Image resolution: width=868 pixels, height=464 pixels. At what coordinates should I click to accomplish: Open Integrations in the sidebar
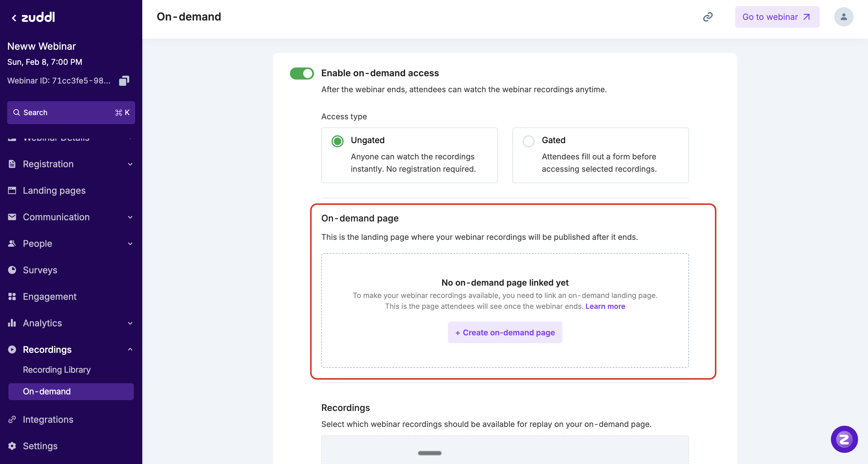pos(48,419)
